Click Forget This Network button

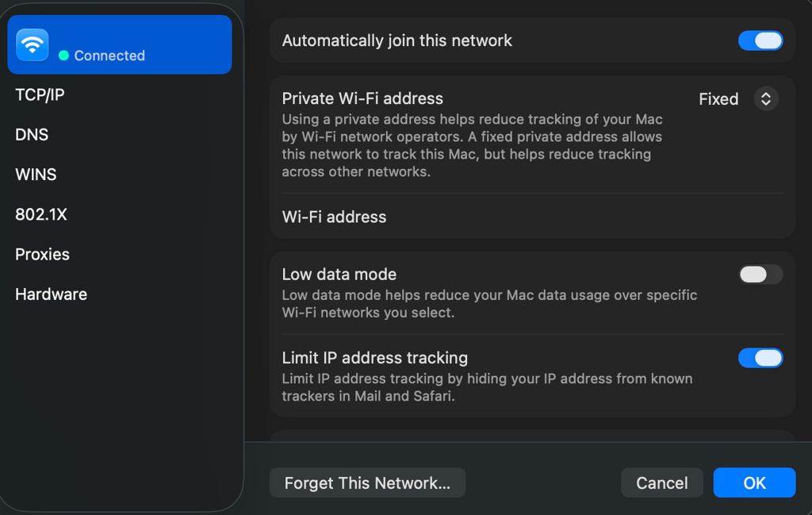point(367,483)
